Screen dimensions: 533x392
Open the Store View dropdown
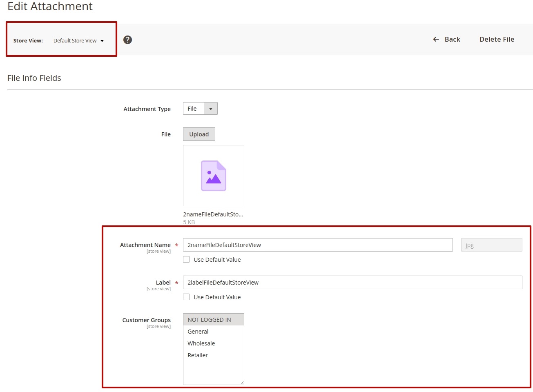point(78,41)
